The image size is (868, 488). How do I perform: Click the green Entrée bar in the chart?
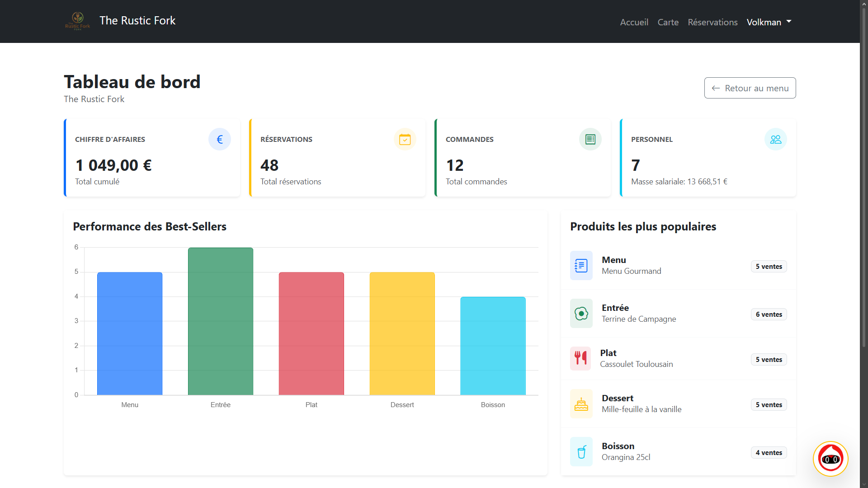(x=220, y=321)
